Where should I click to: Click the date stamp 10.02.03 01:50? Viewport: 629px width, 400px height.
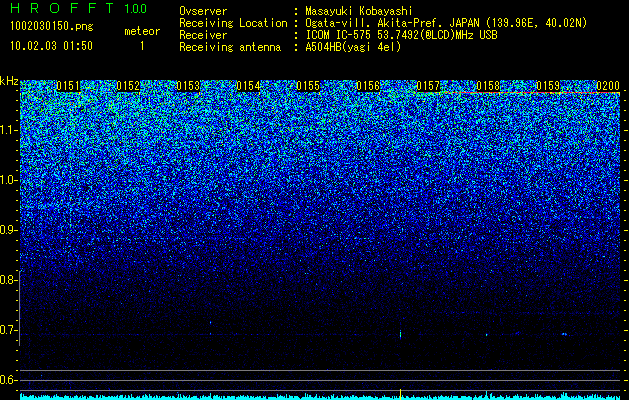click(51, 46)
